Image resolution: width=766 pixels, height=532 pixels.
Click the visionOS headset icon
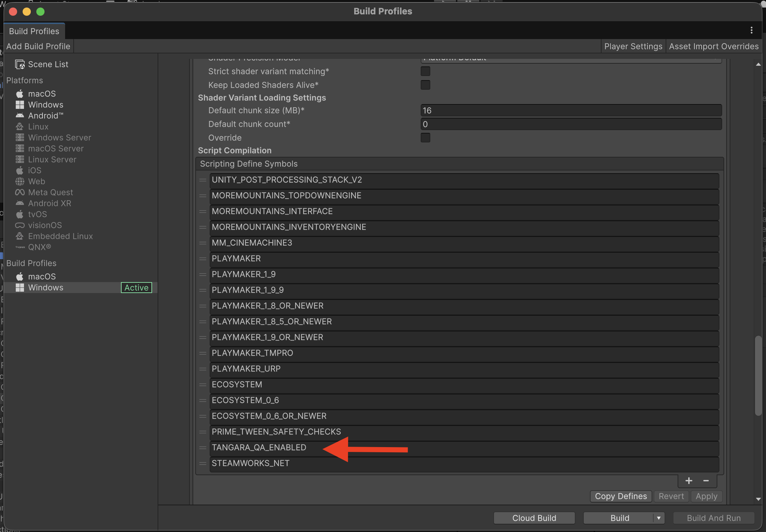[20, 225]
